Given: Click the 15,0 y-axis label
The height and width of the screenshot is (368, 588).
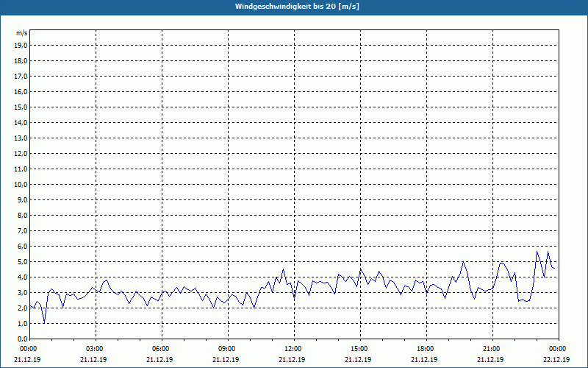Looking at the screenshot, I should click(21, 107).
